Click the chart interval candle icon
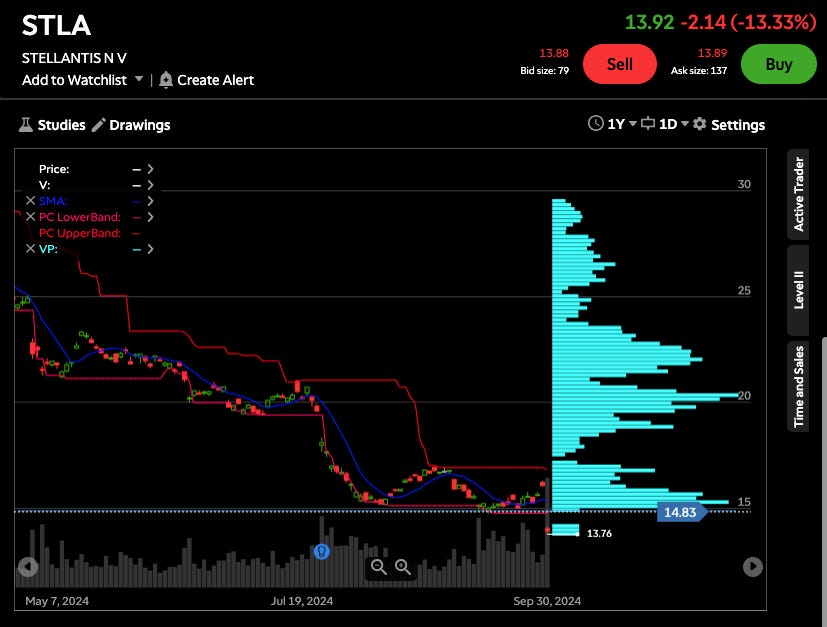This screenshot has height=627, width=827. tap(648, 124)
